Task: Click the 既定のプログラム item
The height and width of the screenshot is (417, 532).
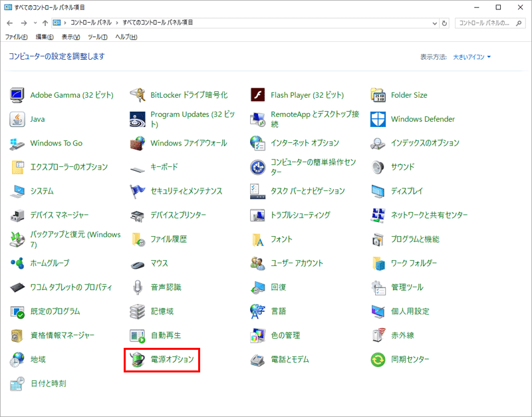Action: pos(45,311)
